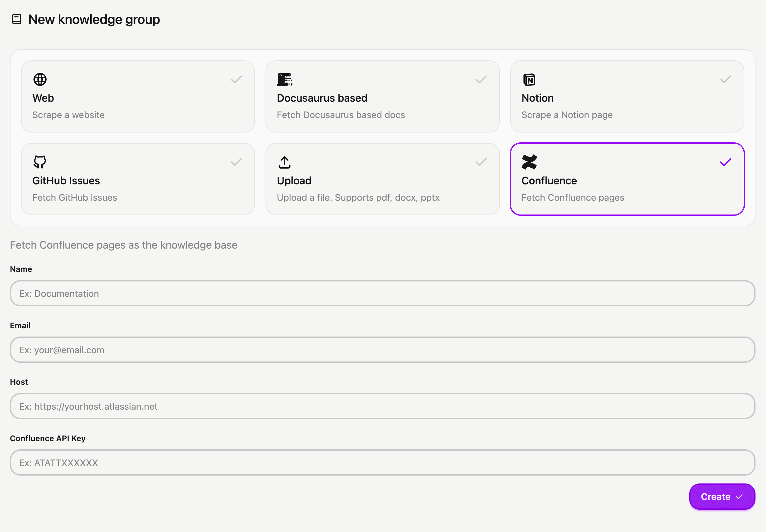
Task: Focus the Name input field
Action: [382, 293]
